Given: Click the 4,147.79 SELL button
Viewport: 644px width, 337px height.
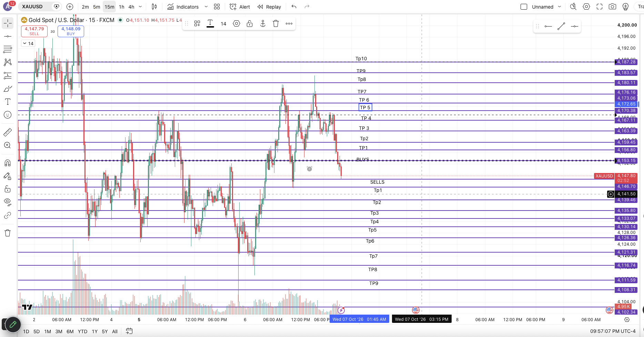Looking at the screenshot, I should coord(34,31).
